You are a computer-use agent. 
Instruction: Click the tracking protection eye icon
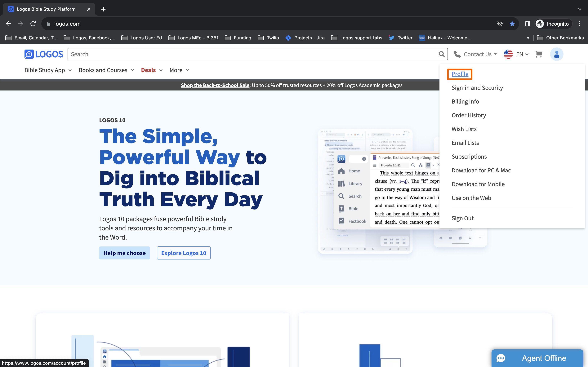(500, 24)
